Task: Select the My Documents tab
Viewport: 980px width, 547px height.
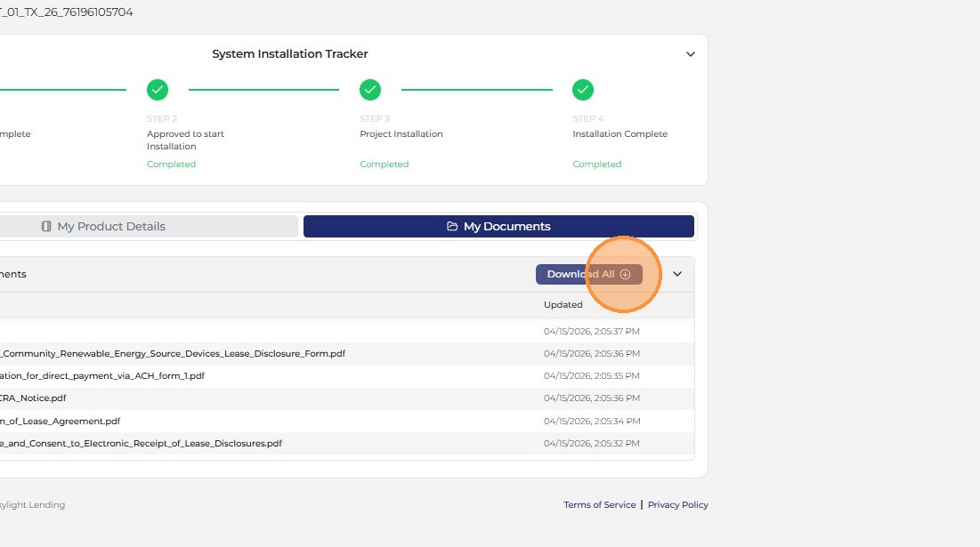Action: pyautogui.click(x=498, y=226)
